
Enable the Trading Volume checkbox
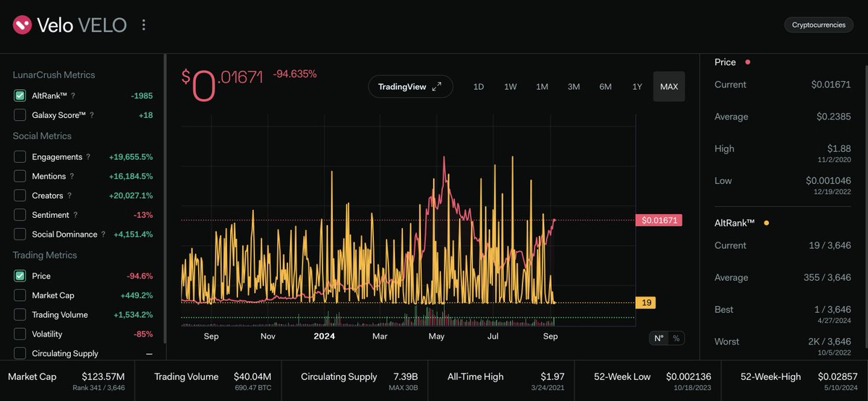tap(20, 315)
